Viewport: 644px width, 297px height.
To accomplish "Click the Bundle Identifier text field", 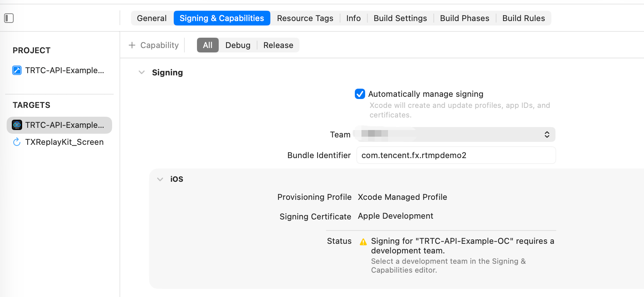I will click(456, 155).
